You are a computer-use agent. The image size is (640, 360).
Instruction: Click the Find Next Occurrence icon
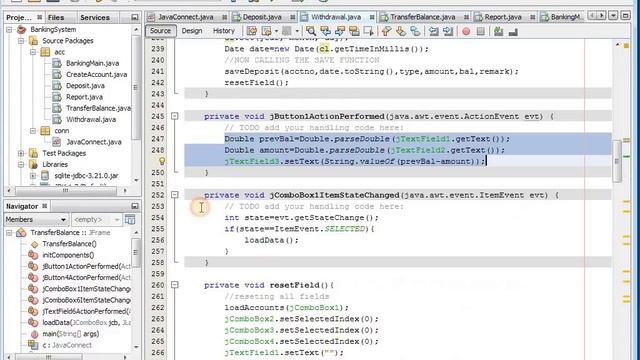coord(340,31)
